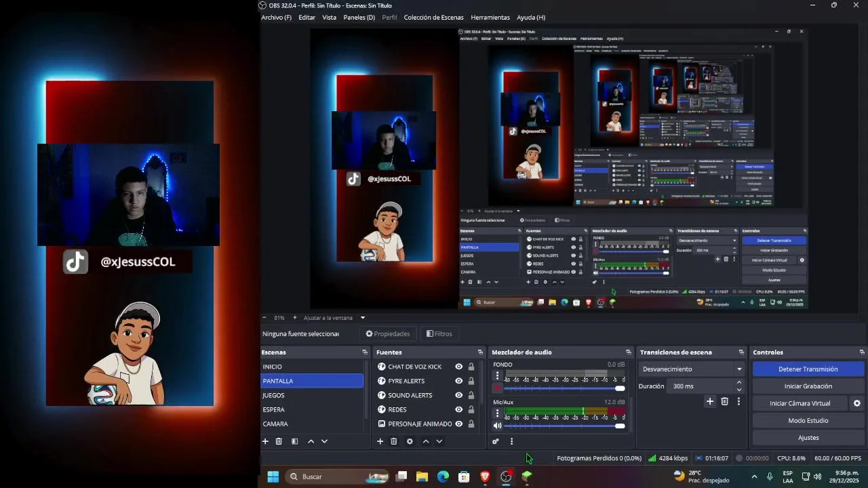The height and width of the screenshot is (488, 868).
Task: Open File Explorer from taskbar
Action: 422,476
